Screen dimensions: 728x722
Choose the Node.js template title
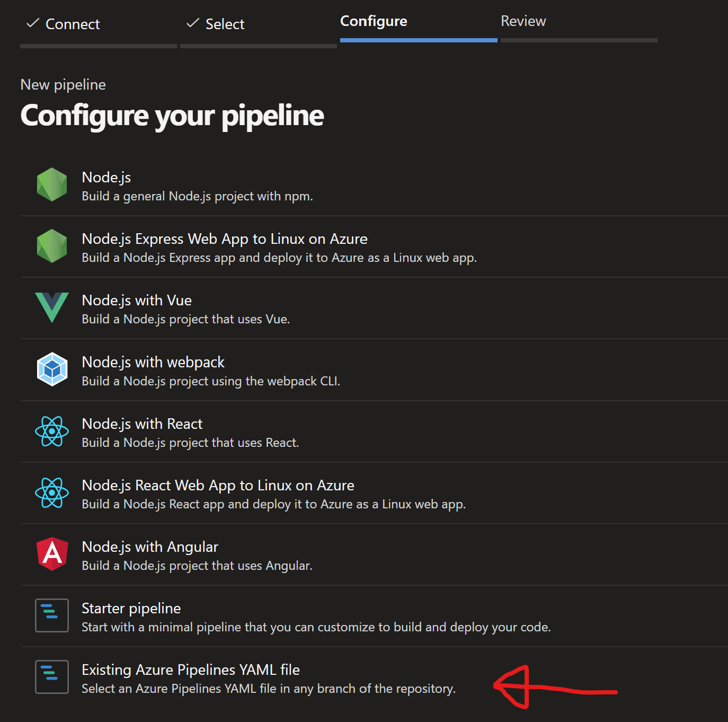pos(106,178)
